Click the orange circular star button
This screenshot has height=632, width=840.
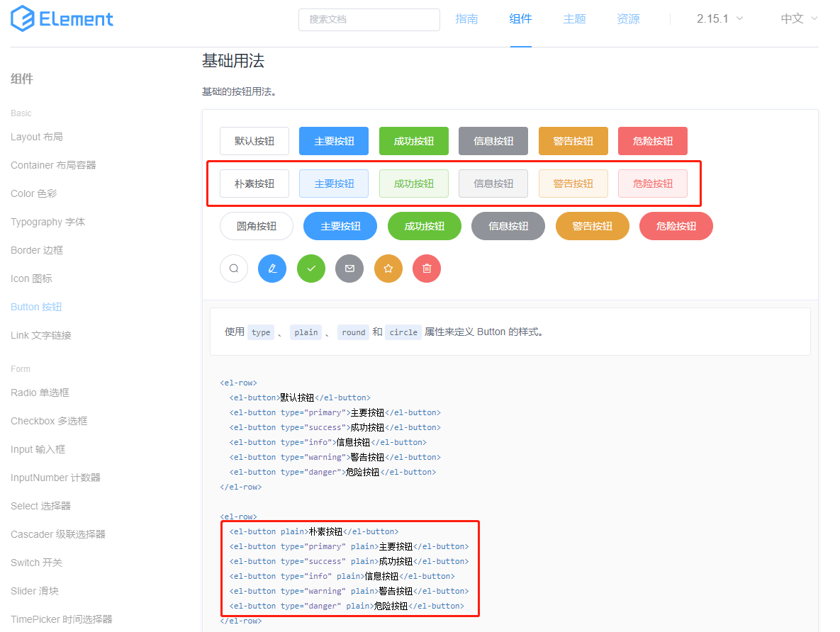coord(388,269)
